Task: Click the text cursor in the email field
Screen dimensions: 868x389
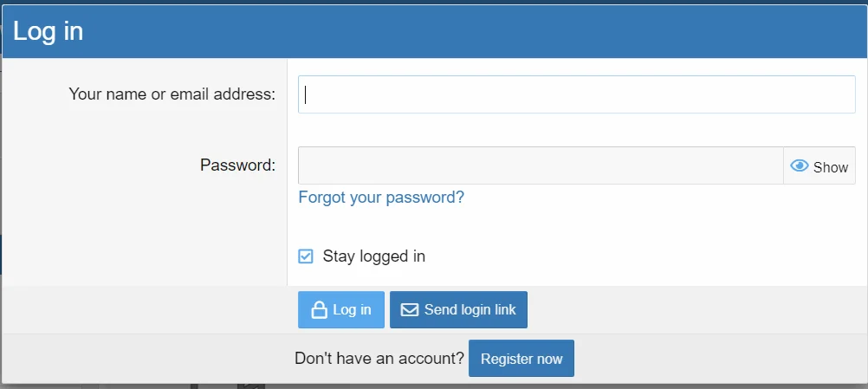Action: click(x=307, y=94)
